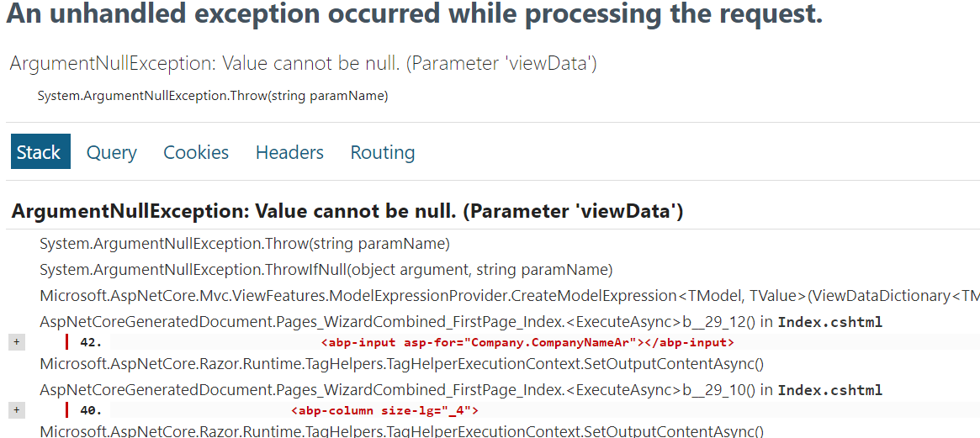Expand source for line 40 abp-column frame

point(16,410)
